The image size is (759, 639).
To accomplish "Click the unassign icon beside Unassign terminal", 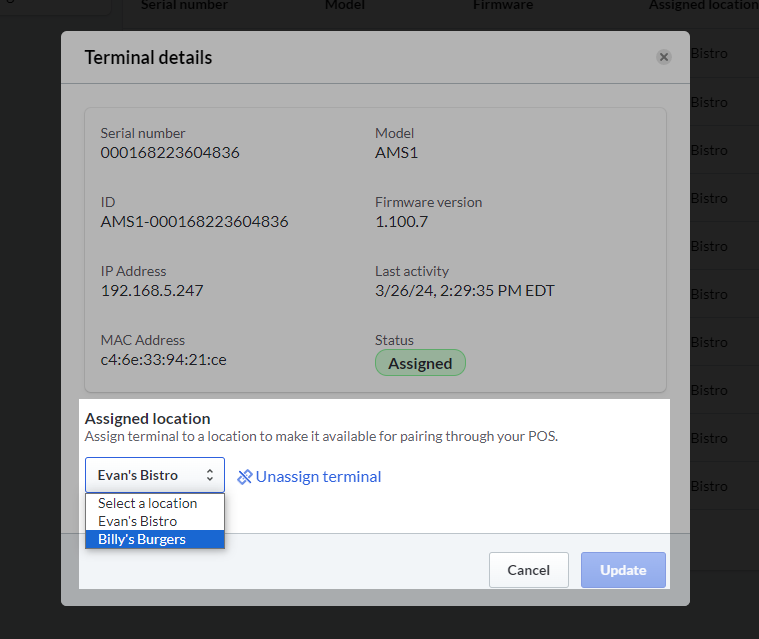I will point(244,477).
